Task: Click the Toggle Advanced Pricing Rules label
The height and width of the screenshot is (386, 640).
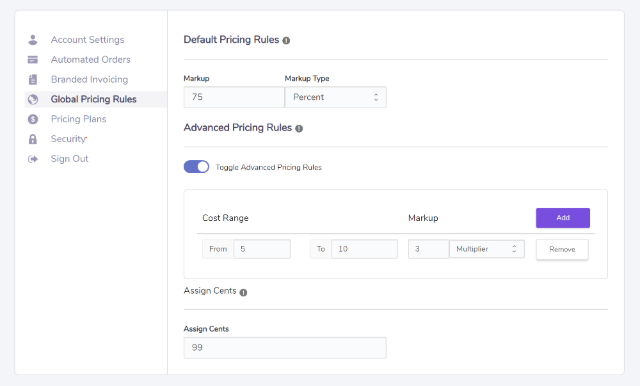Action: tap(269, 167)
